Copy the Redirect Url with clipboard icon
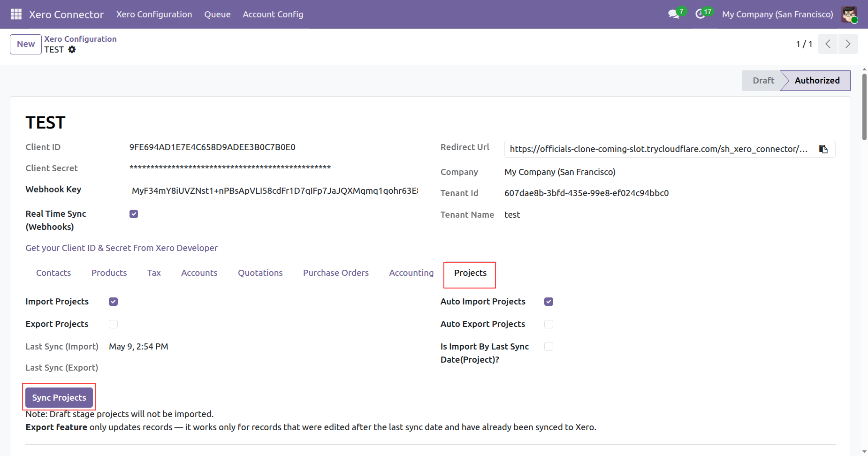This screenshot has width=868, height=456. 823,149
